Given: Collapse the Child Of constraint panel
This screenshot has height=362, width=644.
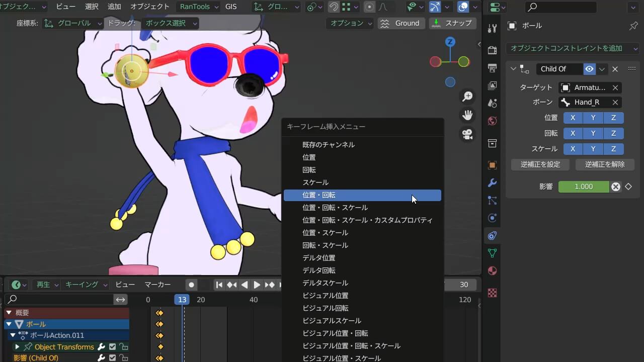Looking at the screenshot, I should [513, 69].
